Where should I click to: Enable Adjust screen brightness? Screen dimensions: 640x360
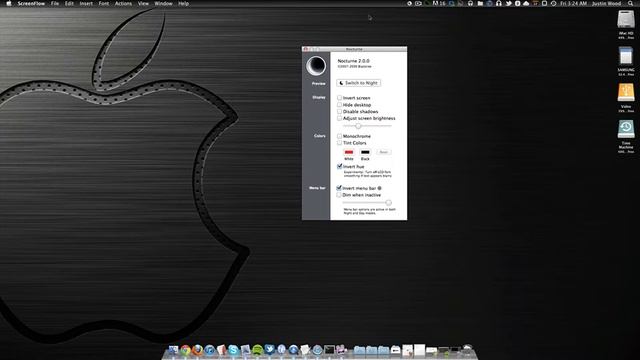[x=340, y=118]
